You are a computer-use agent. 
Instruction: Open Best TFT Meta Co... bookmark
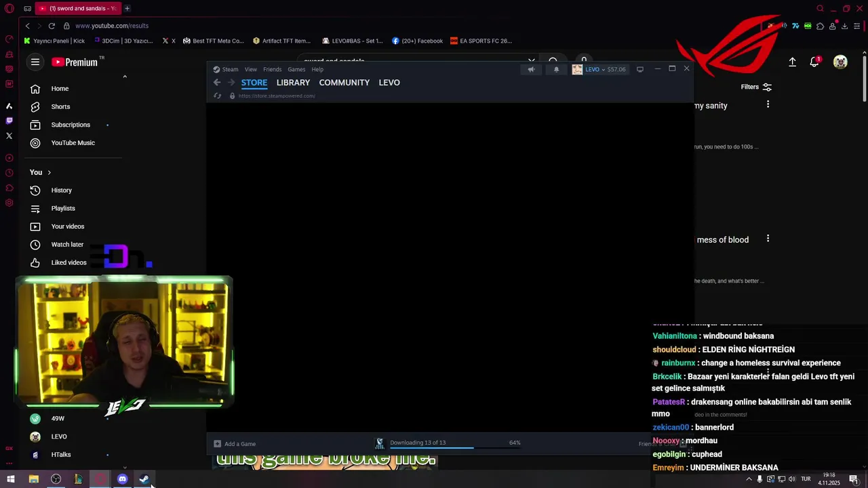click(x=213, y=41)
